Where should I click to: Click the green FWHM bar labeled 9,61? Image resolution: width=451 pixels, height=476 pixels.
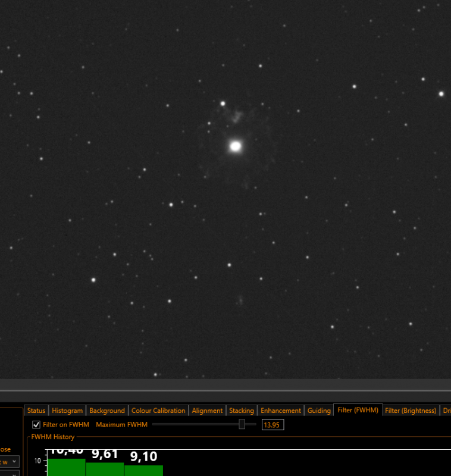pos(105,469)
